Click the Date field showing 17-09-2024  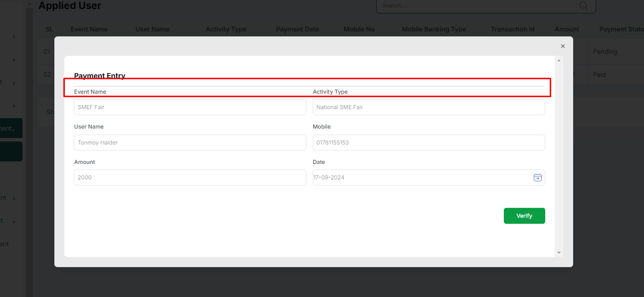pos(429,177)
